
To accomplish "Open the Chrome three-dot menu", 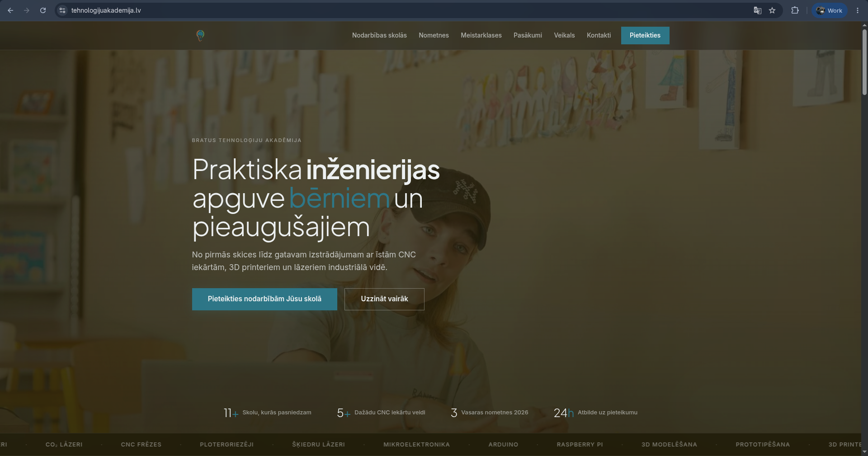I will point(858,10).
